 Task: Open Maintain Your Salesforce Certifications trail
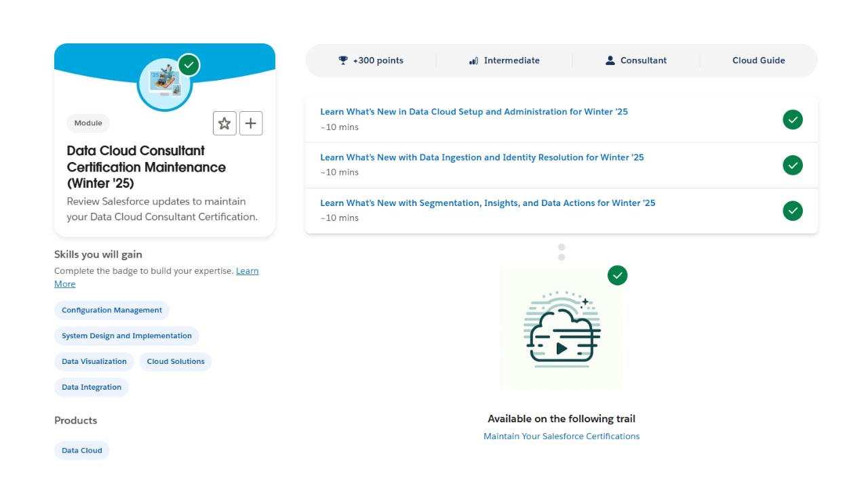click(x=561, y=436)
